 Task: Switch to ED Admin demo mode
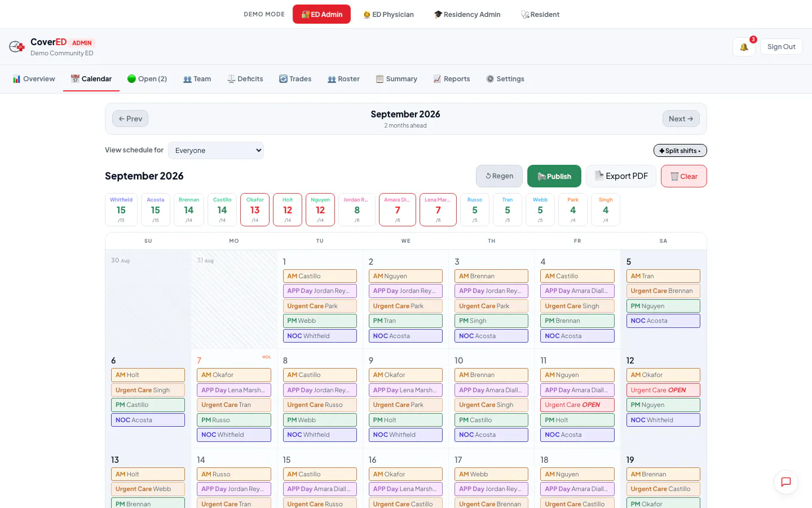(x=321, y=14)
